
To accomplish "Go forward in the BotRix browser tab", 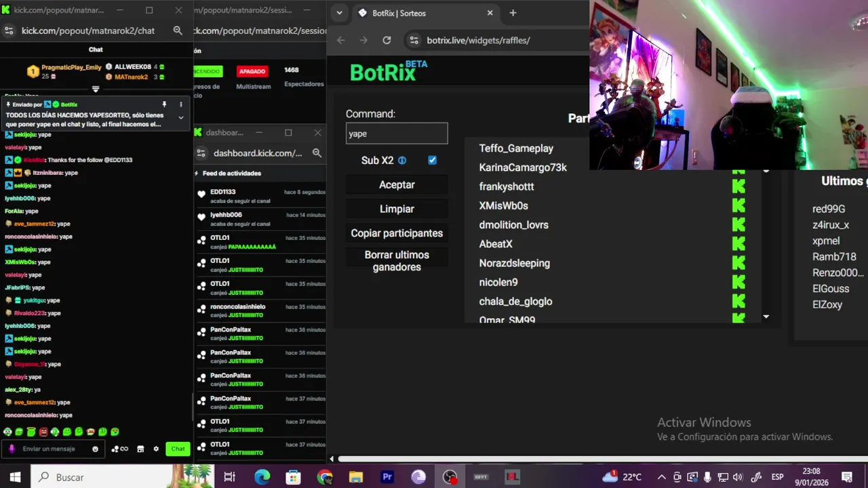I will point(363,40).
